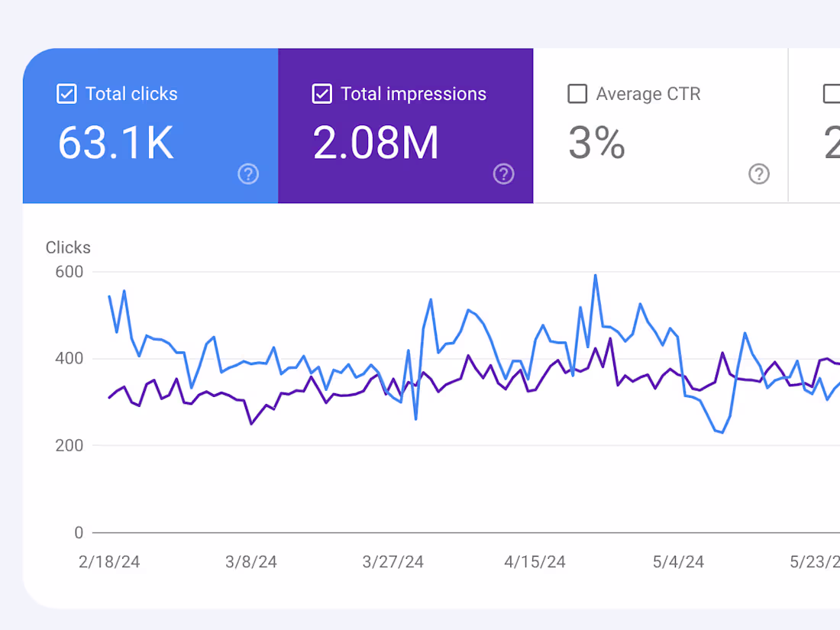Open the Total clicks help tooltip icon

248,174
